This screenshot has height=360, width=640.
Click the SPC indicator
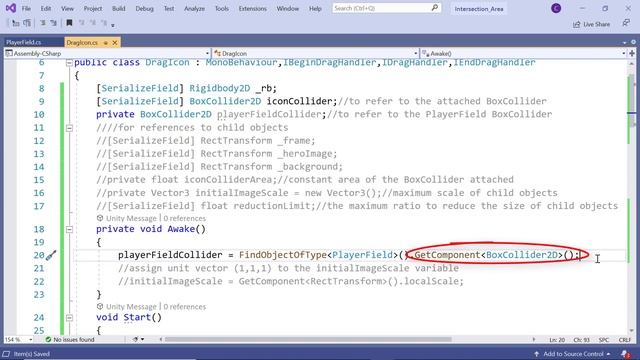coord(604,340)
